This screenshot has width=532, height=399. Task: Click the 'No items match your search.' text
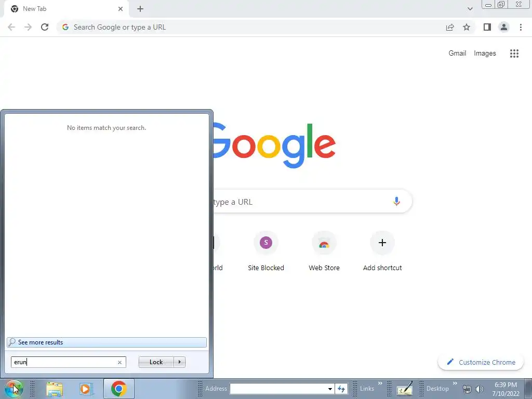click(x=107, y=128)
